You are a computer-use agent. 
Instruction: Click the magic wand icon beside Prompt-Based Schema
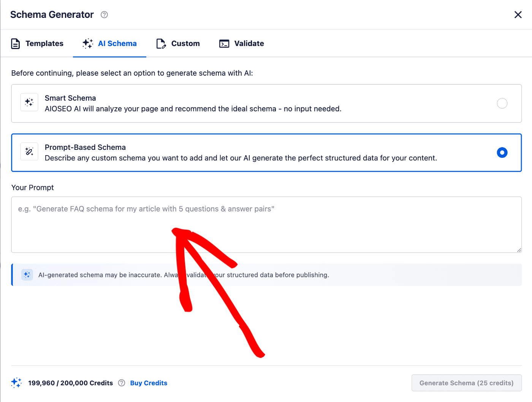click(29, 151)
